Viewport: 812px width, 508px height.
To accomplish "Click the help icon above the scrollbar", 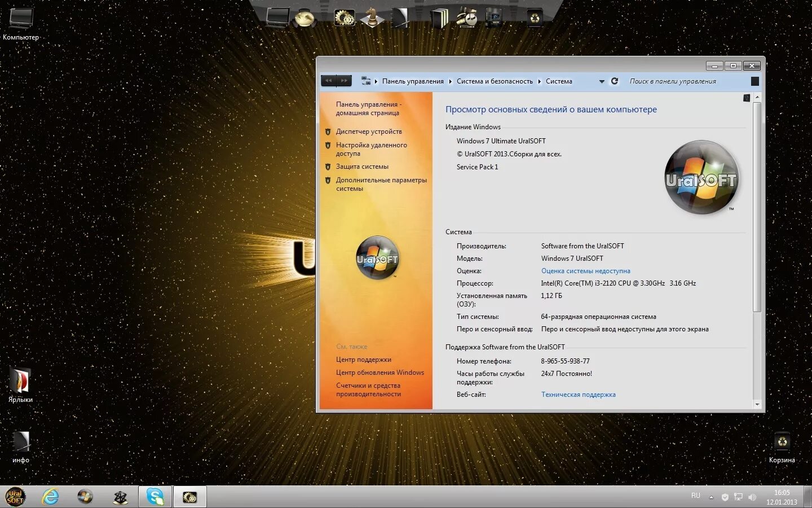I will click(x=747, y=98).
